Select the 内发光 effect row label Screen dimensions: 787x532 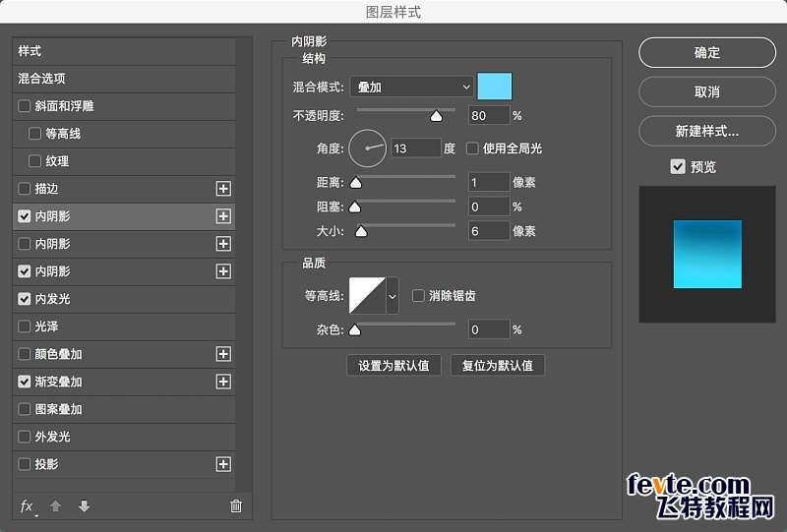click(x=53, y=299)
